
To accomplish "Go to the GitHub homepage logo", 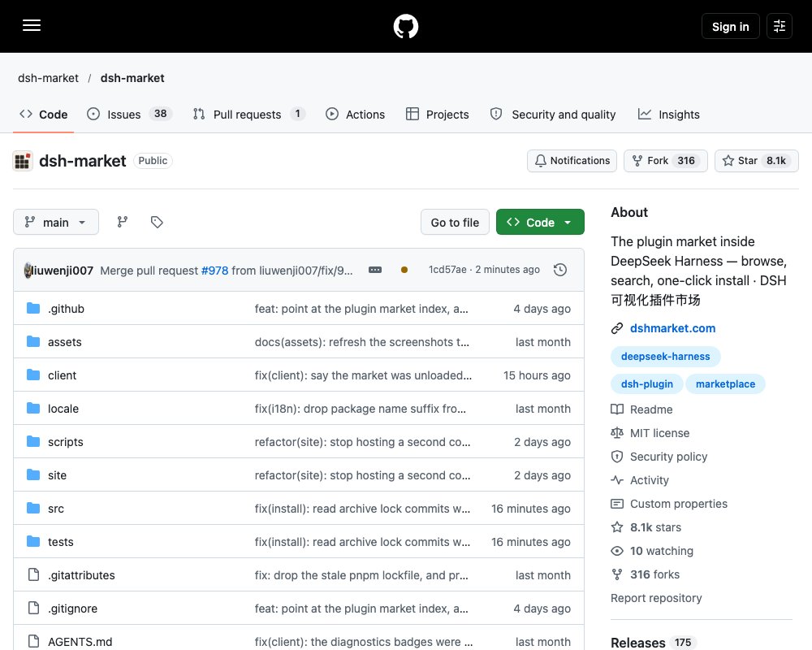I will (405, 27).
